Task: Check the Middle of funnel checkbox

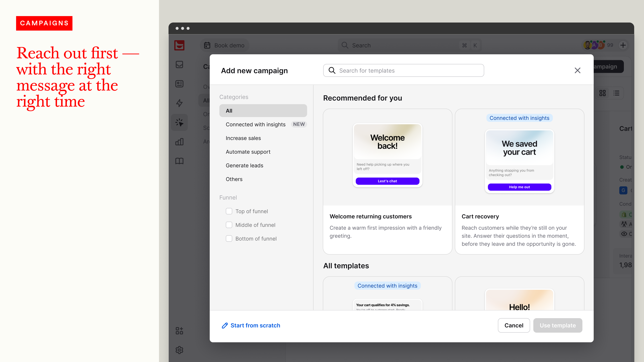Action: [229, 225]
